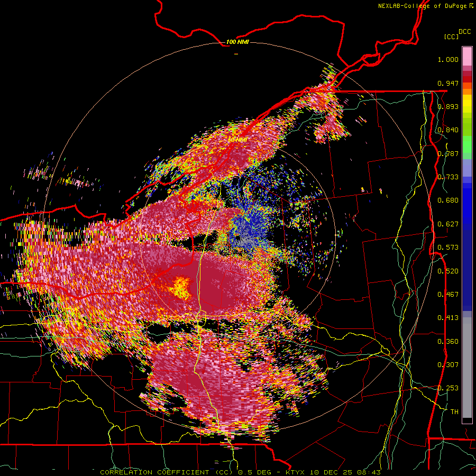Image resolution: width=476 pixels, height=476 pixels.
Task: Click the 0.840 color scale value
Action: (x=448, y=130)
